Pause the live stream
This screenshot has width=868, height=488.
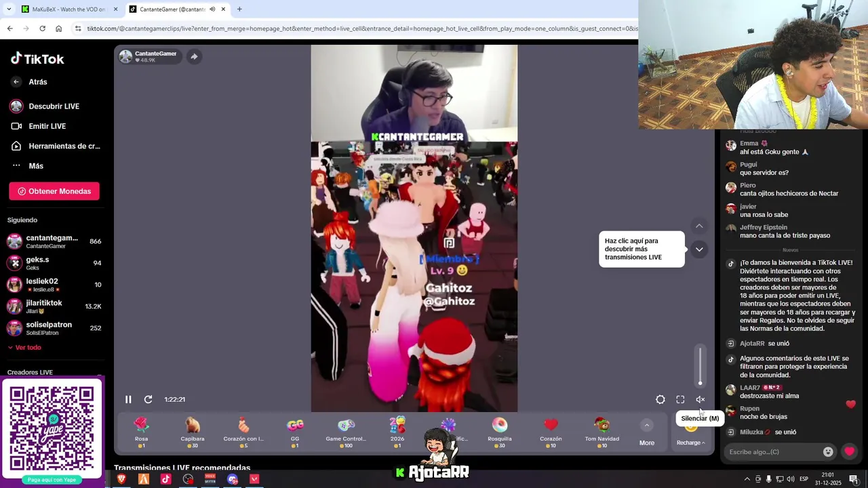pyautogui.click(x=128, y=399)
